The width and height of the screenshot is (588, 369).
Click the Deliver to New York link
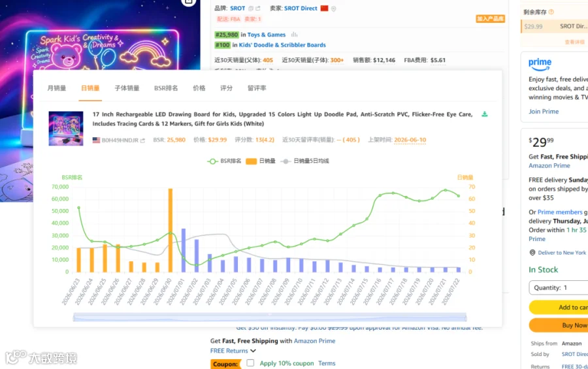coord(562,253)
